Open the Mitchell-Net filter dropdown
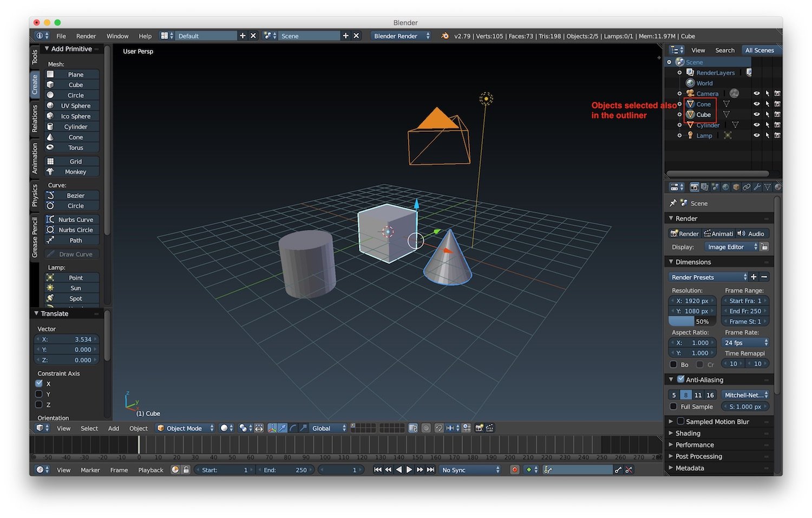Image resolution: width=812 pixels, height=518 pixels. tap(745, 395)
